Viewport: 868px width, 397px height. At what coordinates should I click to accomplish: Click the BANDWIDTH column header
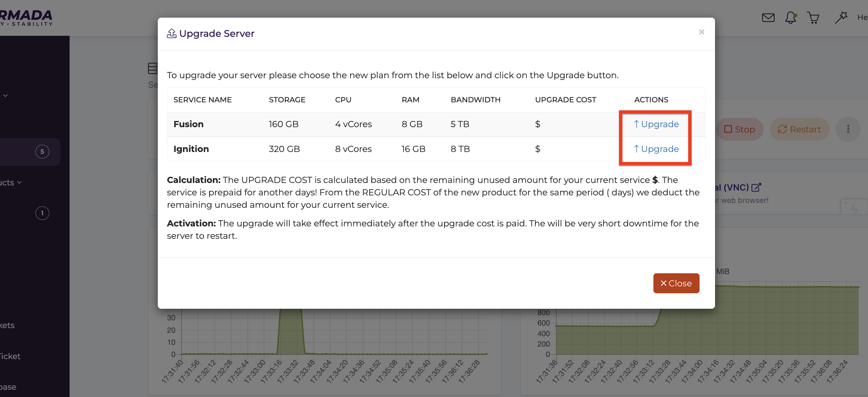475,100
